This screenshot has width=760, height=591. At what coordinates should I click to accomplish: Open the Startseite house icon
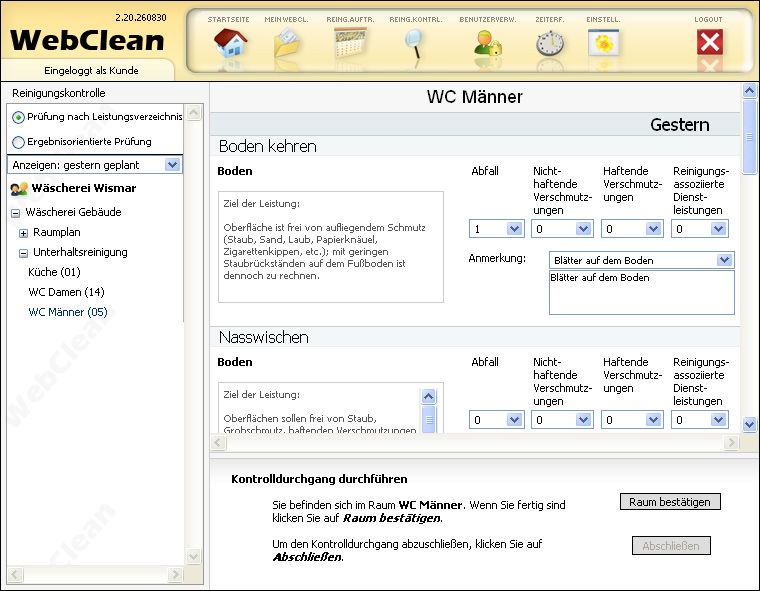(230, 43)
